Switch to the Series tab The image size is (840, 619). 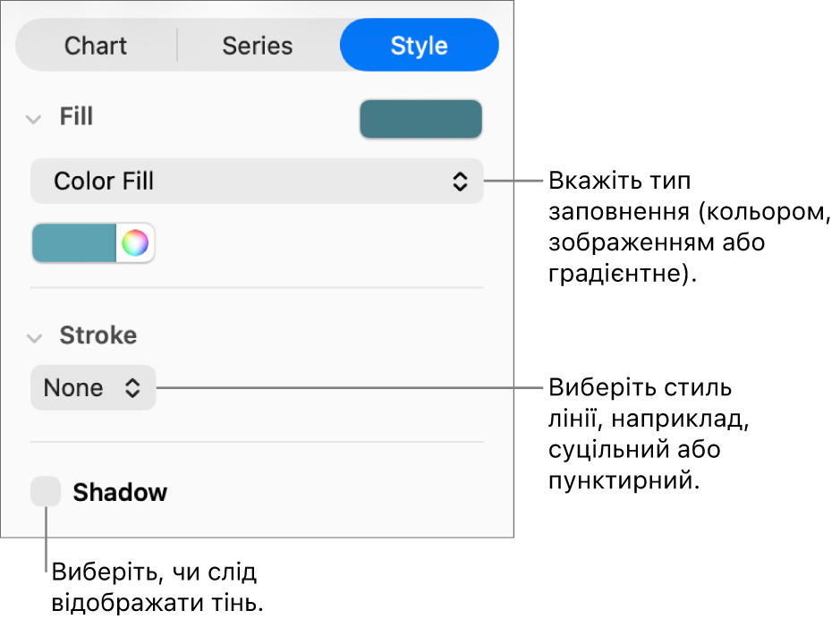click(x=258, y=46)
